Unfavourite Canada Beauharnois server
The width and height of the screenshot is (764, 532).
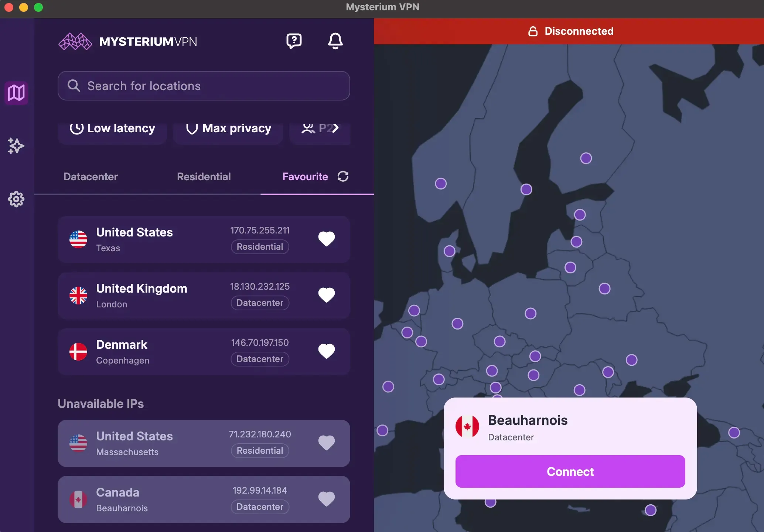[x=327, y=499]
